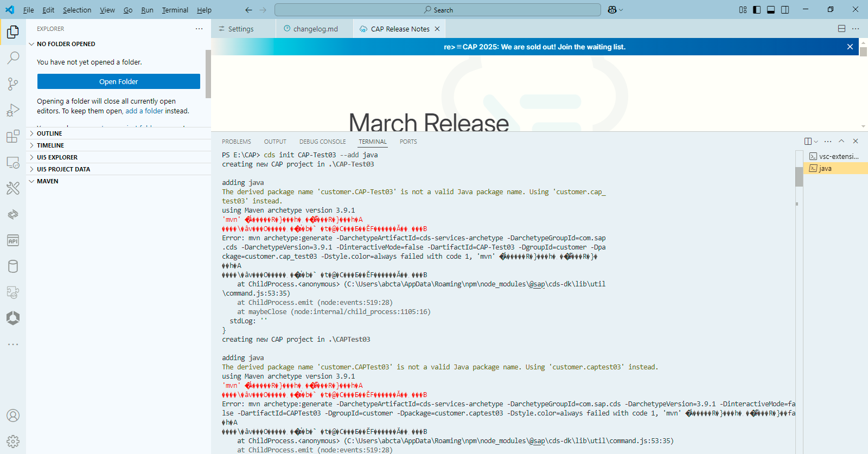Open the API view in activity bar
Image resolution: width=868 pixels, height=454 pixels.
click(x=13, y=240)
